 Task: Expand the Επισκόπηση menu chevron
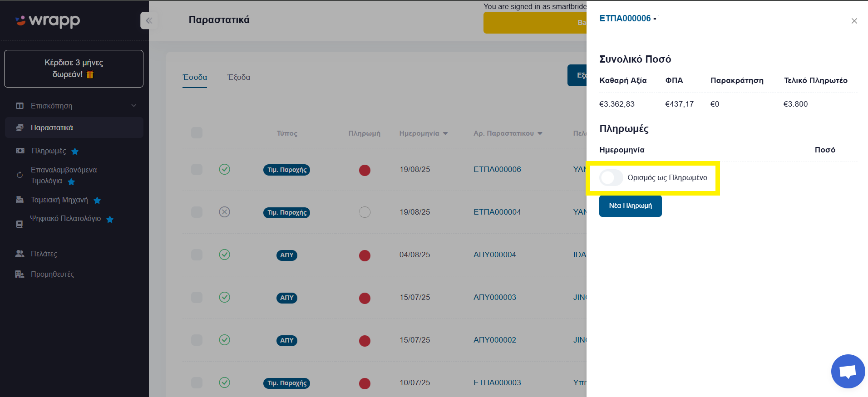pyautogui.click(x=134, y=106)
